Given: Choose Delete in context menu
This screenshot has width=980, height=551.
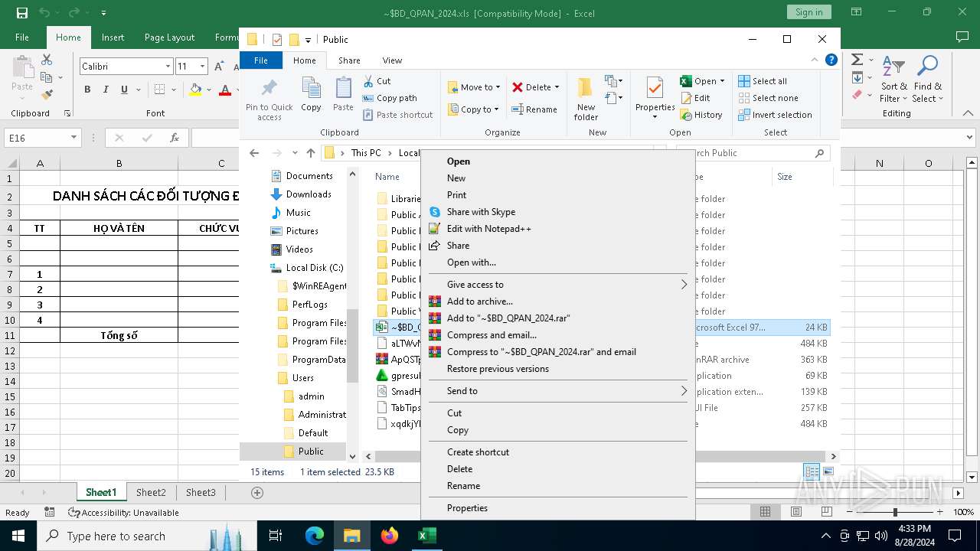Looking at the screenshot, I should click(558, 469).
